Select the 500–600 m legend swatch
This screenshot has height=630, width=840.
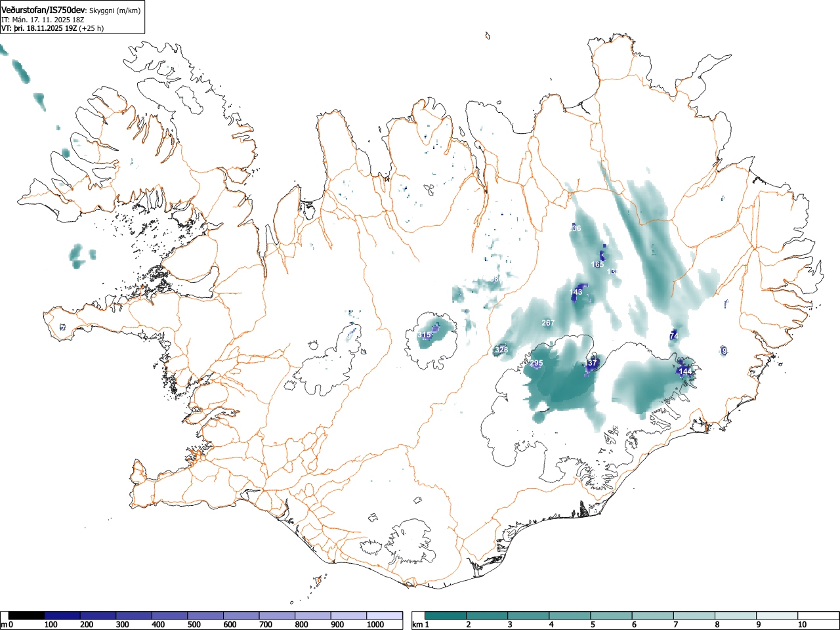point(205,616)
